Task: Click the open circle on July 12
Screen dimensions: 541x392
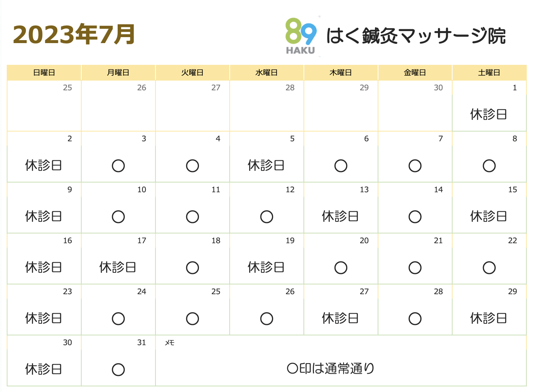Action: 267,217
